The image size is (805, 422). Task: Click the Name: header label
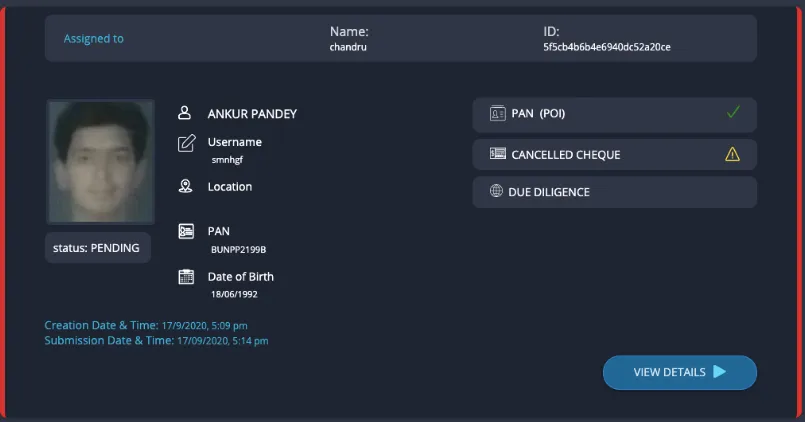pos(349,32)
